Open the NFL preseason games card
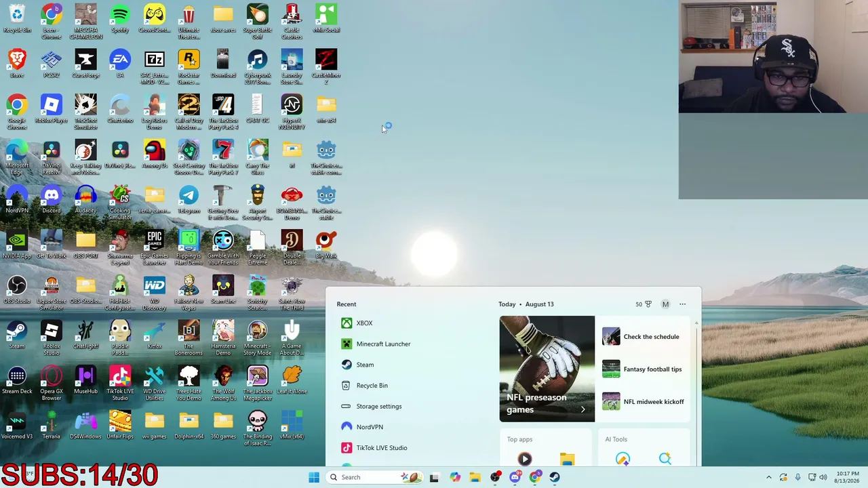The height and width of the screenshot is (488, 868). tap(547, 369)
